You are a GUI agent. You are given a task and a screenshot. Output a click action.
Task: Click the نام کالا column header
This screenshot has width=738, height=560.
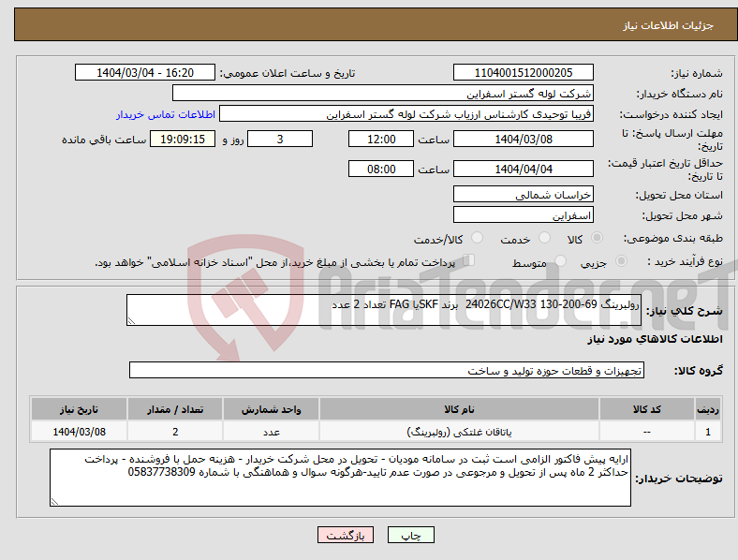coord(459,409)
